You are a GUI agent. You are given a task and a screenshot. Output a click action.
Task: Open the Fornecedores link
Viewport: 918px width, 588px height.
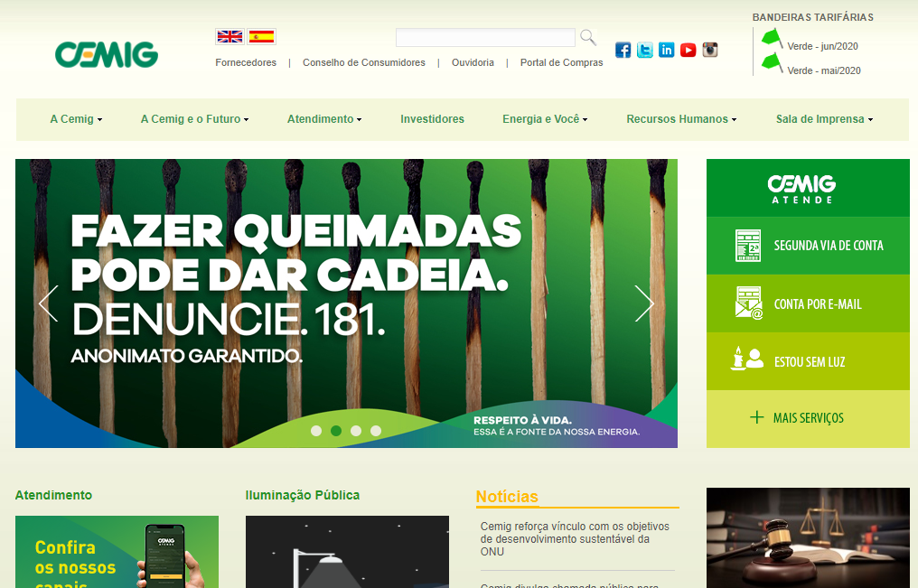[x=246, y=62]
